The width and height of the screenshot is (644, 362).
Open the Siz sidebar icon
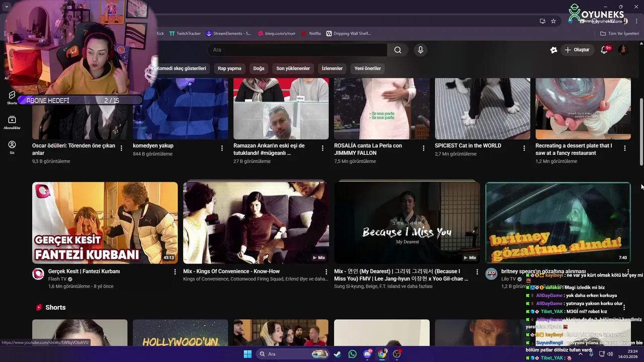(12, 147)
